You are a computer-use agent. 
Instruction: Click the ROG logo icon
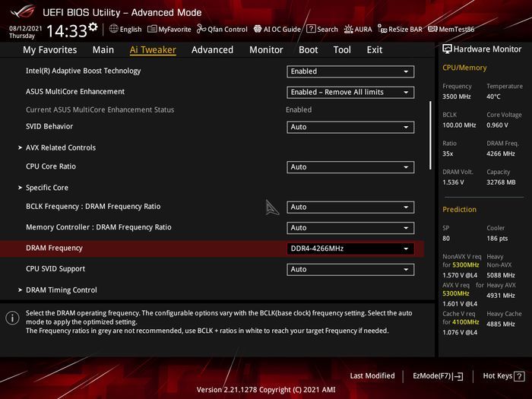[x=22, y=12]
